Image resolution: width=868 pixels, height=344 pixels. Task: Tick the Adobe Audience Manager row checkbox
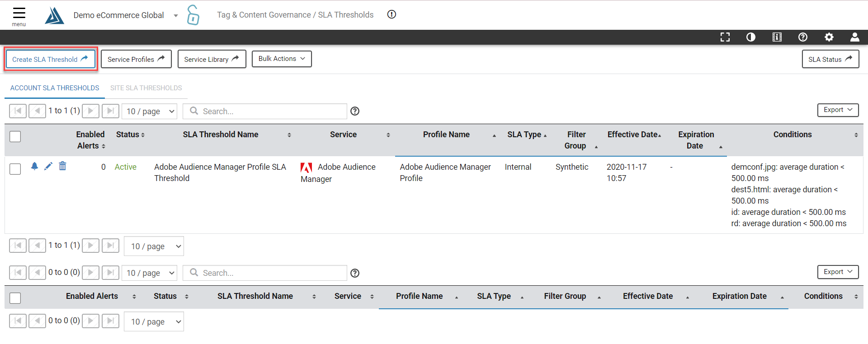tap(15, 169)
